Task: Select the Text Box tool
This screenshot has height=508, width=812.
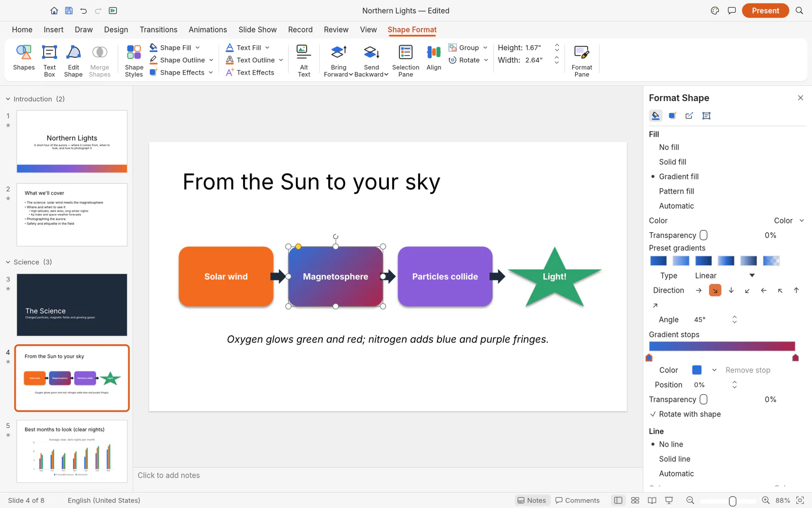Action: point(49,60)
